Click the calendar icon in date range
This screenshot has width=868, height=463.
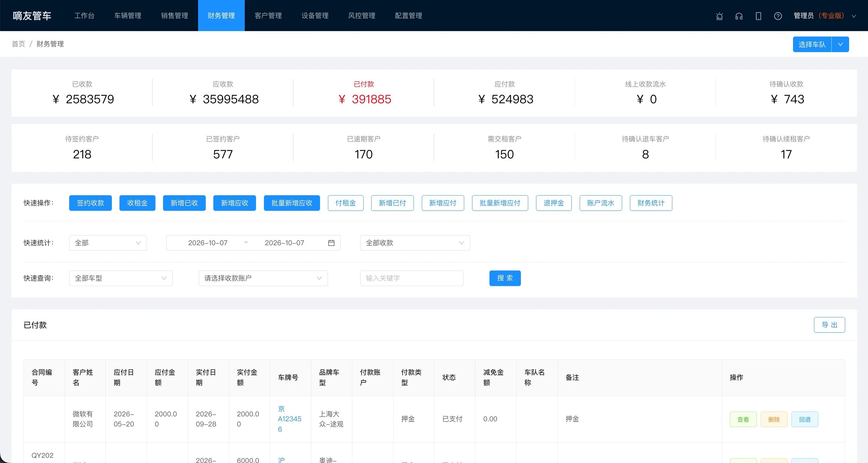(x=331, y=243)
